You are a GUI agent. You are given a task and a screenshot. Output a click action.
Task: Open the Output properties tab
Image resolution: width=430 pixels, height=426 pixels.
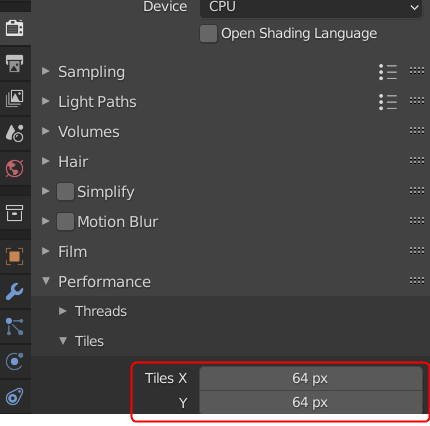point(15,63)
